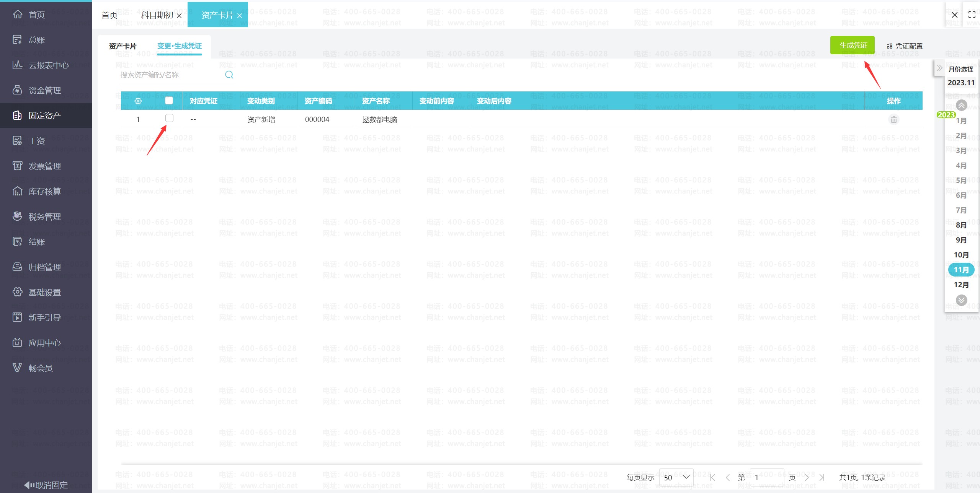Delete row 1 with the trash icon

[893, 120]
